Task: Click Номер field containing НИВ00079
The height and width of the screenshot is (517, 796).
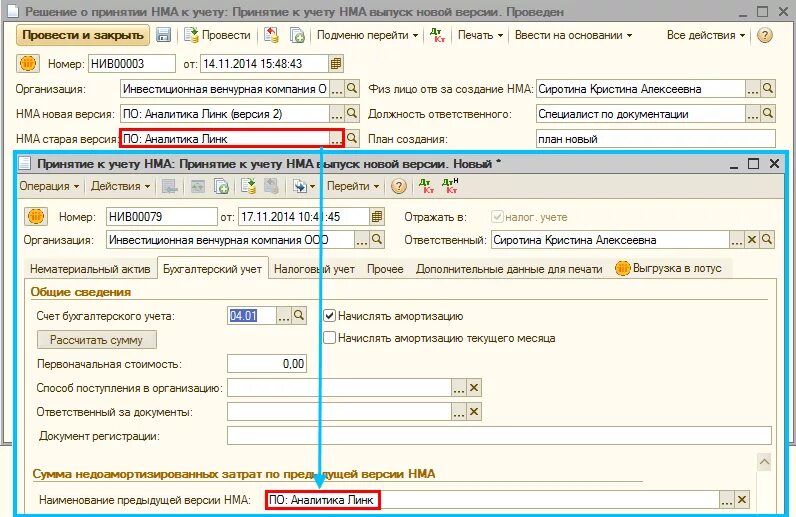Action: tap(161, 217)
